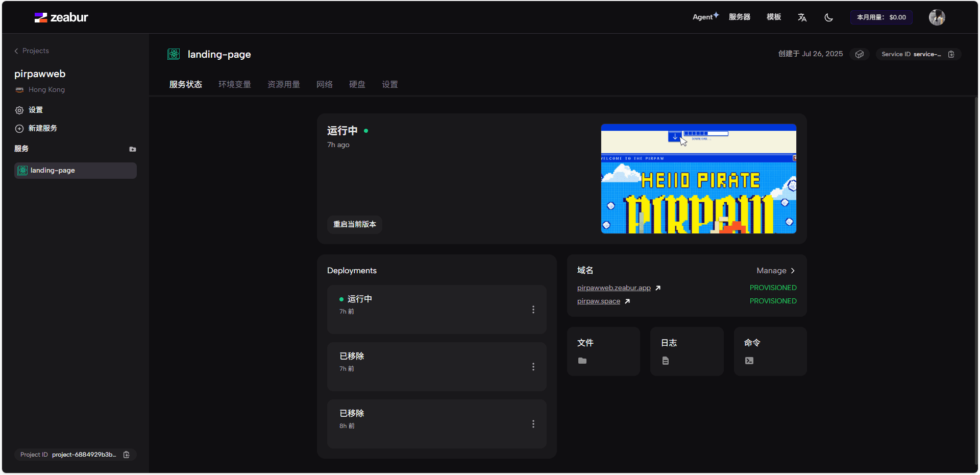This screenshot has height=475, width=980.
Task: Switch to the 硬盘 tab
Action: tap(357, 84)
